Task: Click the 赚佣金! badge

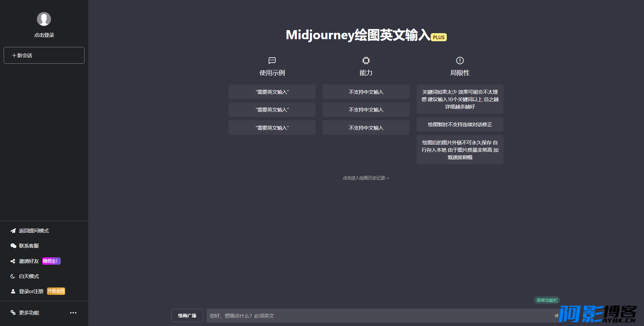Action: [51, 261]
